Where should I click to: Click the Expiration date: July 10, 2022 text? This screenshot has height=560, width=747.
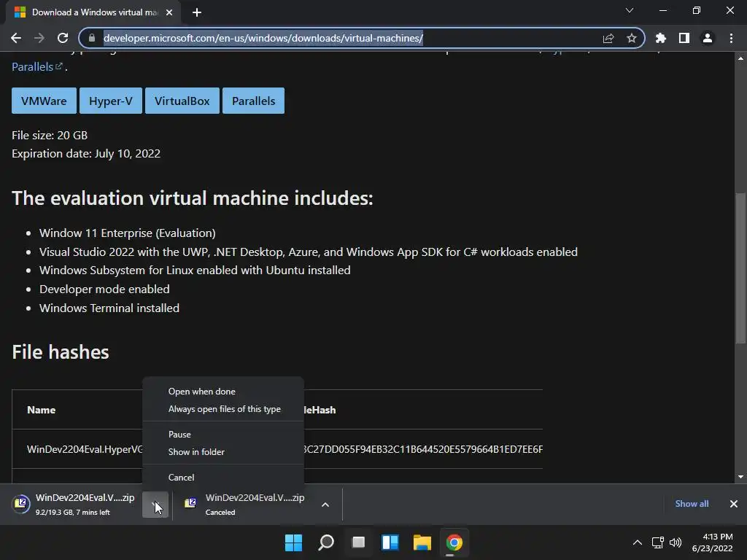click(86, 154)
